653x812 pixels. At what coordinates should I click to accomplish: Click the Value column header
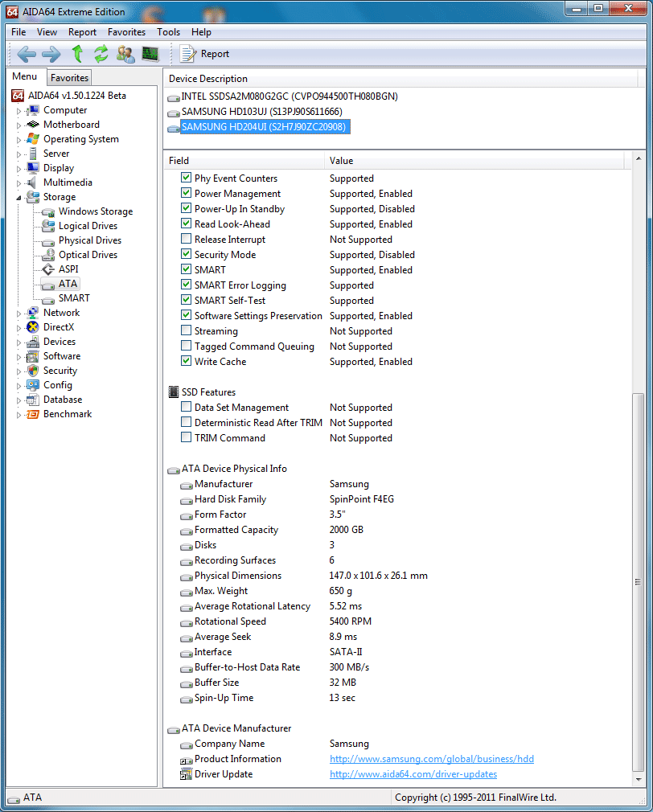474,161
